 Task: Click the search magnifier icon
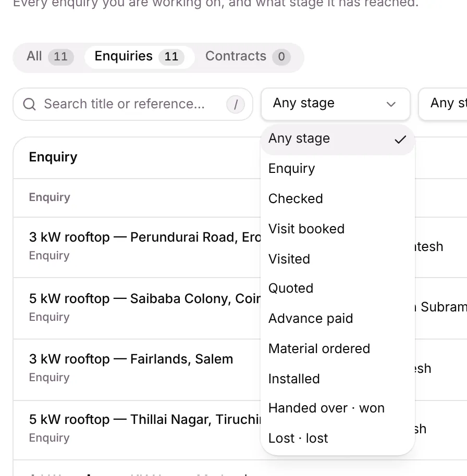30,104
